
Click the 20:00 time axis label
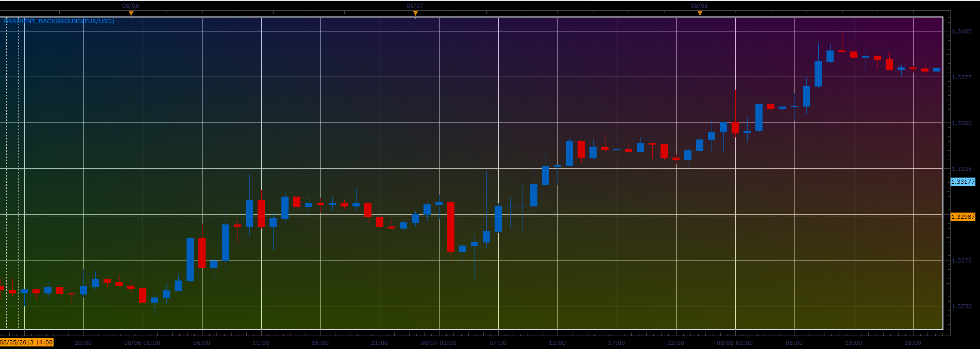tap(83, 343)
